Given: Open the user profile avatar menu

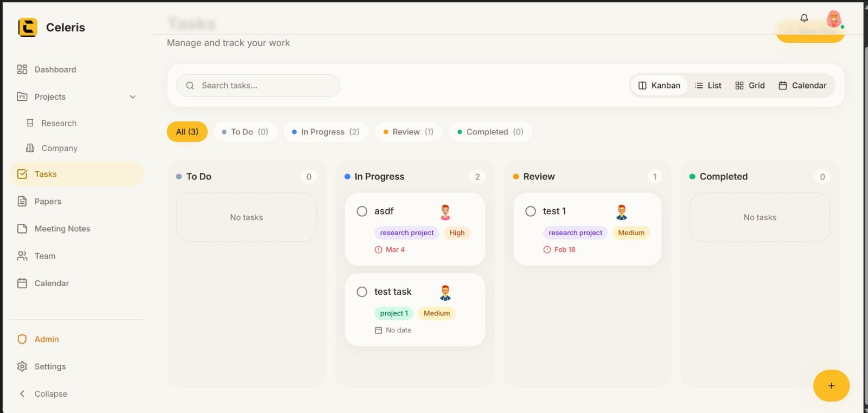Looking at the screenshot, I should (834, 19).
